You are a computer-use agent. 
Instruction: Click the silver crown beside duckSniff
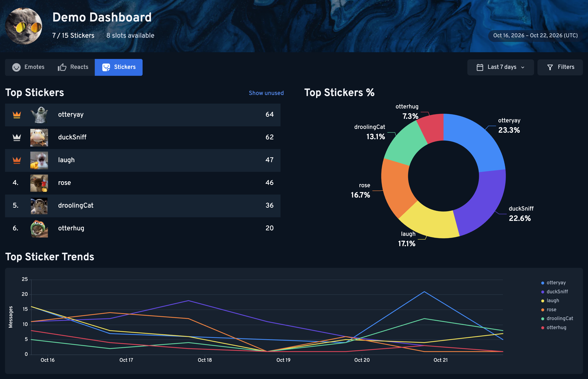point(17,137)
